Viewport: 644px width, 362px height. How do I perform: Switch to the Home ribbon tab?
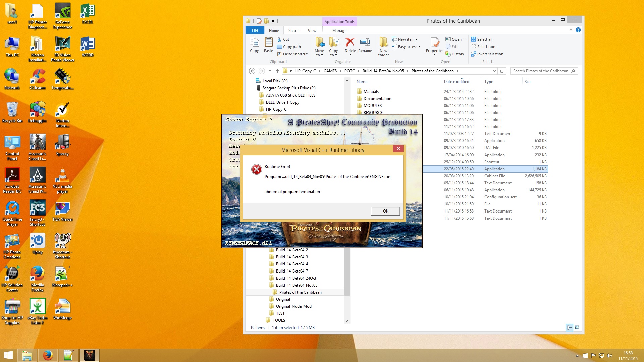click(x=274, y=31)
